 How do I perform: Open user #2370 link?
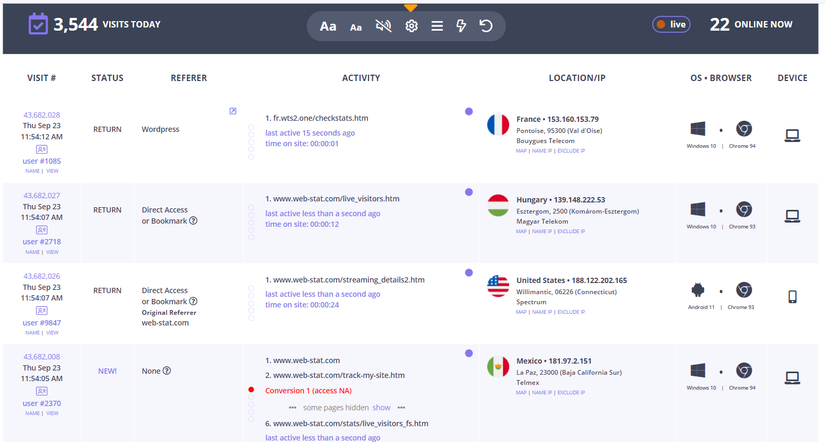tap(42, 403)
